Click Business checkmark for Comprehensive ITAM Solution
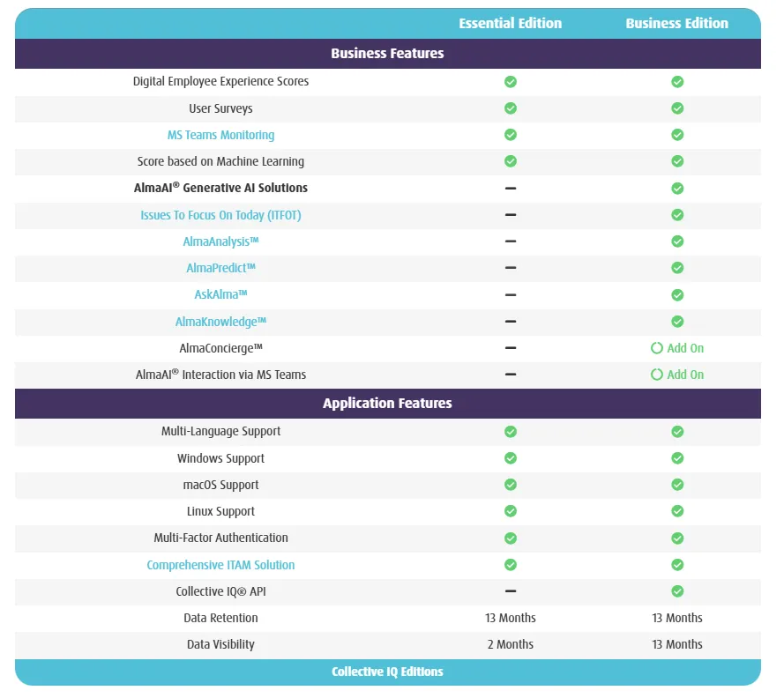The height and width of the screenshot is (698, 784). 677,565
